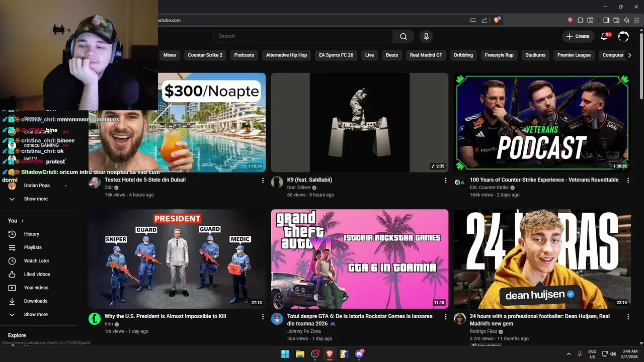Open Counter-Strike icon on the taskbar
The height and width of the screenshot is (362, 644).
pos(344,354)
